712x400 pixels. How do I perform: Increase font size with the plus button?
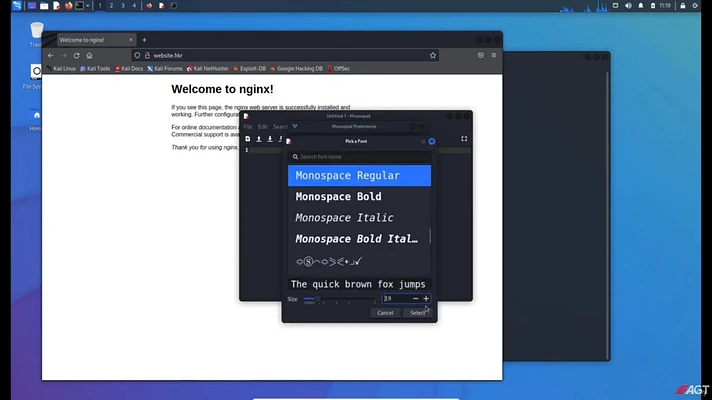coord(426,298)
